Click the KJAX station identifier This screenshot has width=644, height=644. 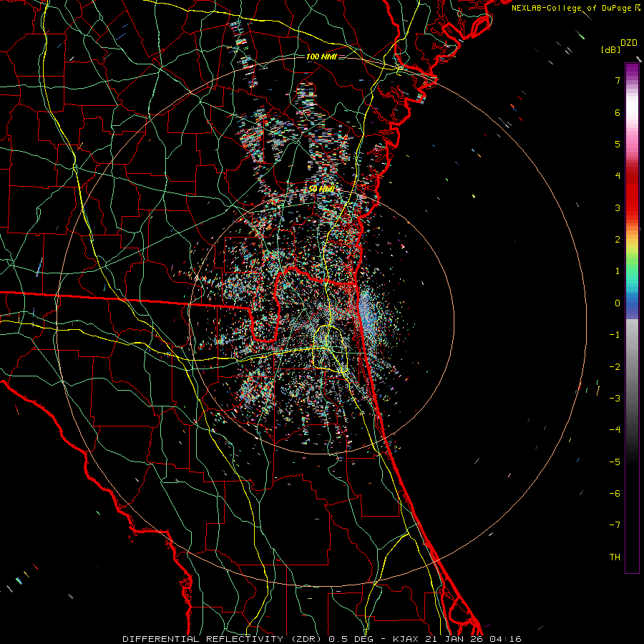[x=406, y=639]
